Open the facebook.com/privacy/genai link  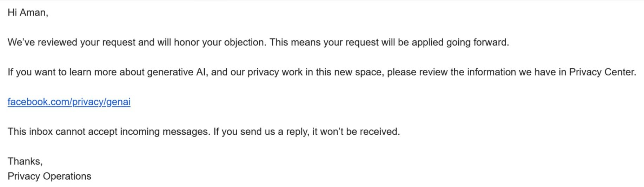69,102
